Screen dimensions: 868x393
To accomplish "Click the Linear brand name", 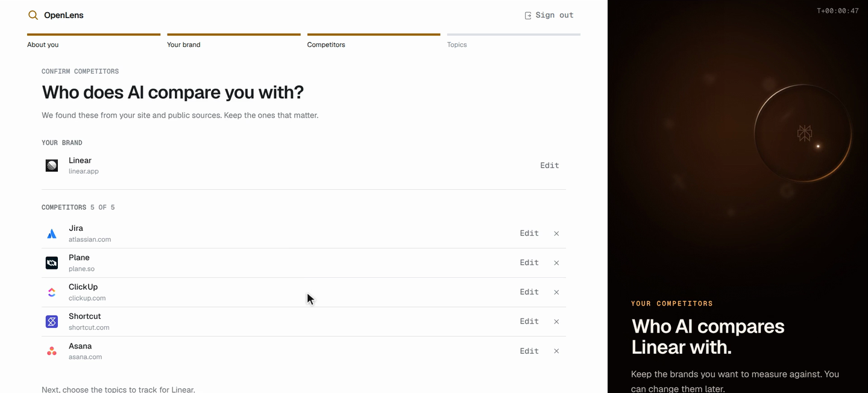I will (x=80, y=160).
